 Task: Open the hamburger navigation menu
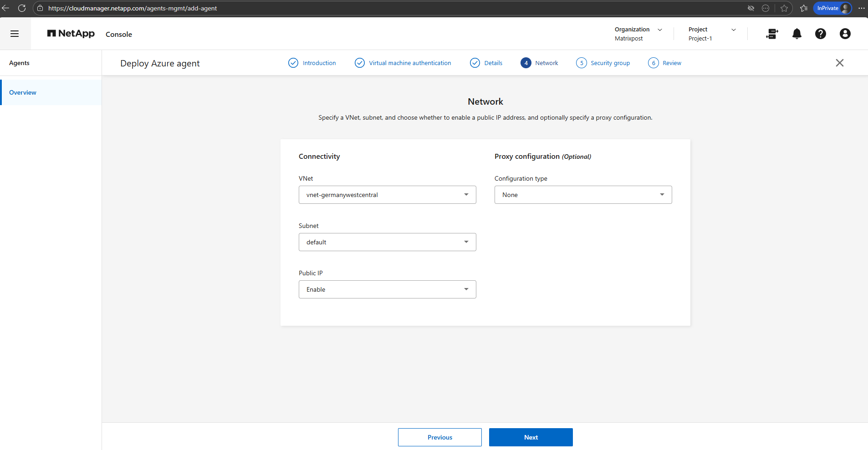tap(15, 34)
